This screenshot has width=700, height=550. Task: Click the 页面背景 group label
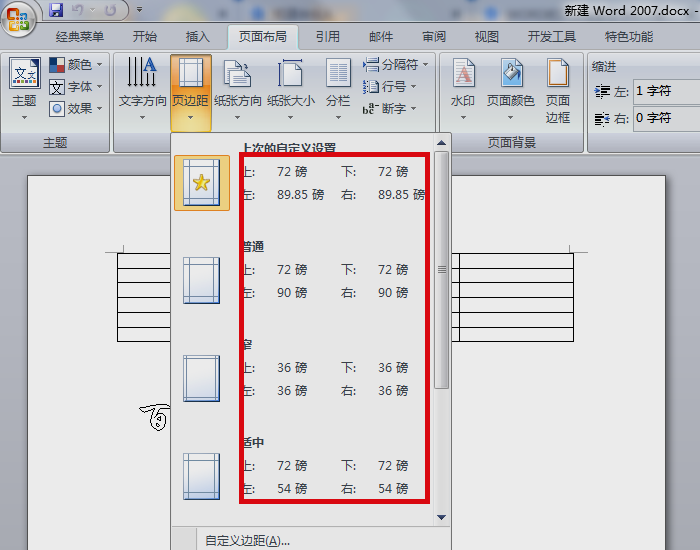point(512,143)
